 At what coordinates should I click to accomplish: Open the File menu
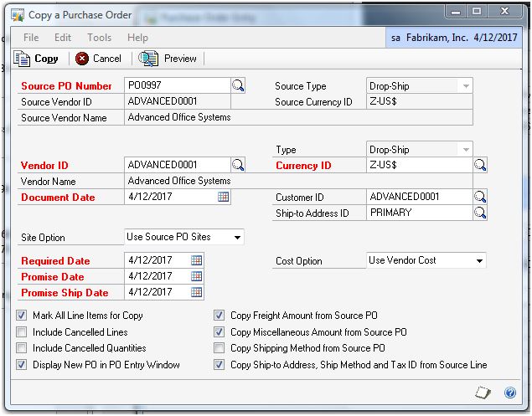point(31,38)
